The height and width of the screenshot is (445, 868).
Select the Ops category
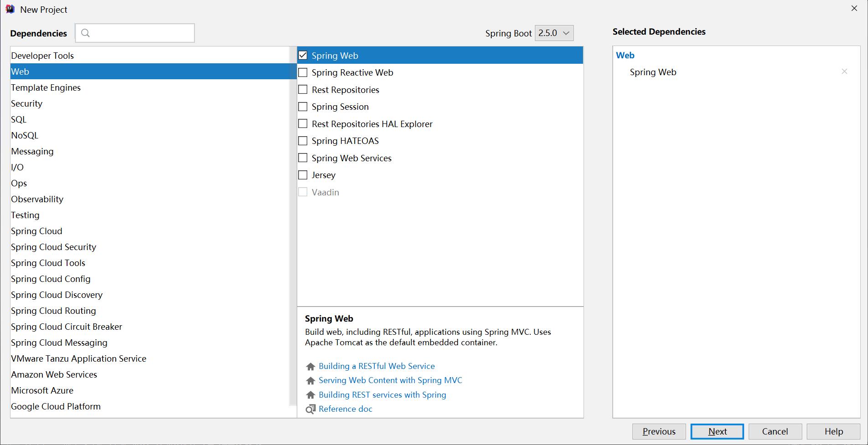pos(150,183)
